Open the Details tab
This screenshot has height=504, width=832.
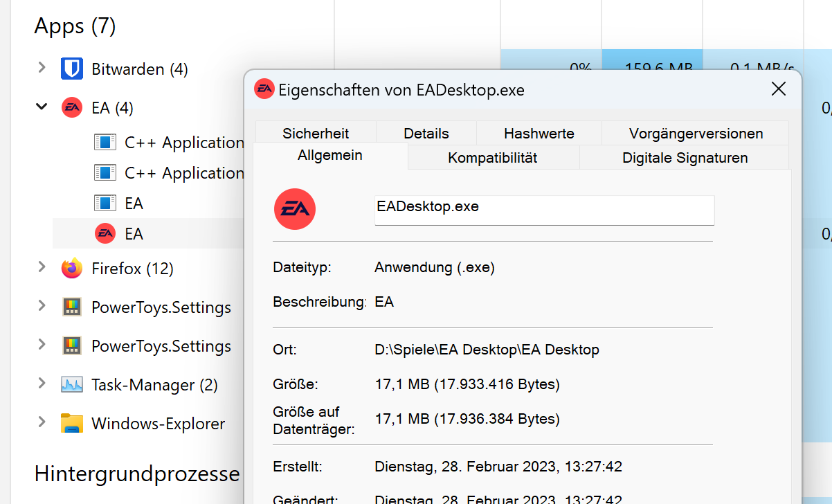426,133
